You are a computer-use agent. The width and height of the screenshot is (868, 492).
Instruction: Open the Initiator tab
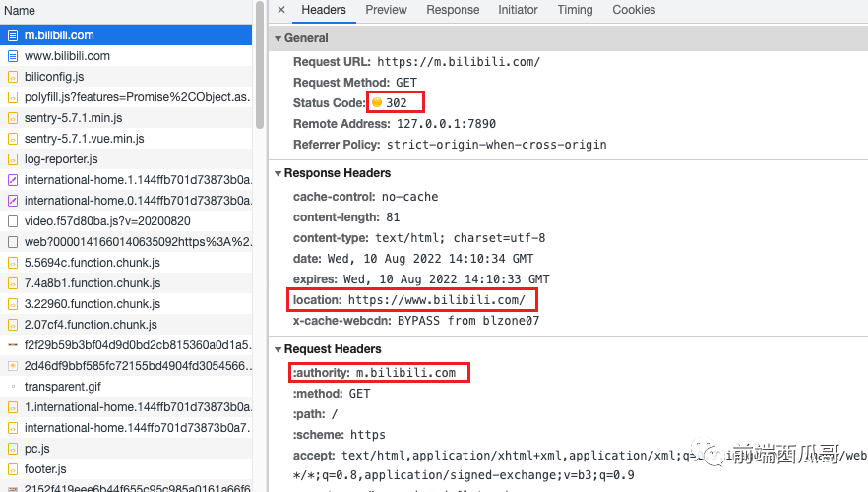tap(518, 10)
